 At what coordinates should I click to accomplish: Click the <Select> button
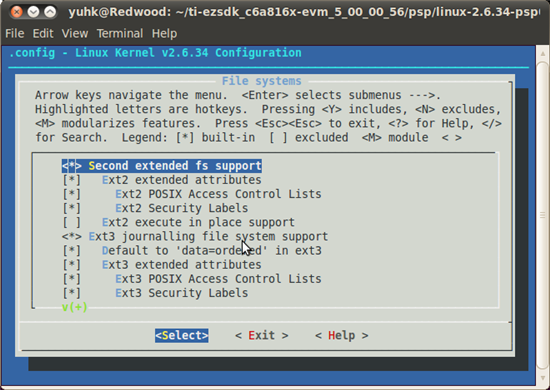(182, 336)
